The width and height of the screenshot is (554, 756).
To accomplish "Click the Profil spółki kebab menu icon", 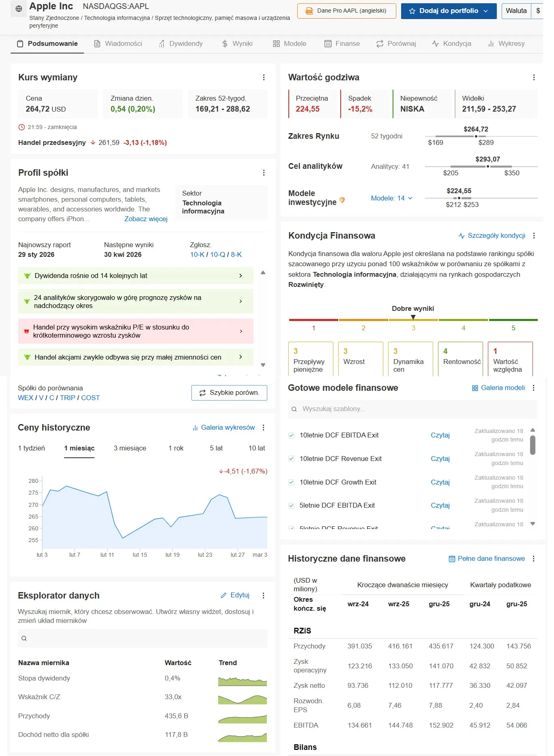I will (264, 173).
